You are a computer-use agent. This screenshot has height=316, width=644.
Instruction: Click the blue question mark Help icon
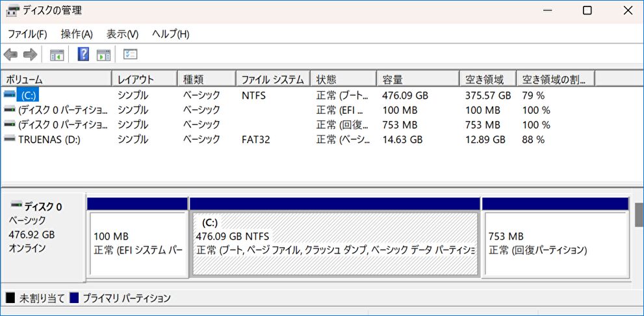(83, 55)
